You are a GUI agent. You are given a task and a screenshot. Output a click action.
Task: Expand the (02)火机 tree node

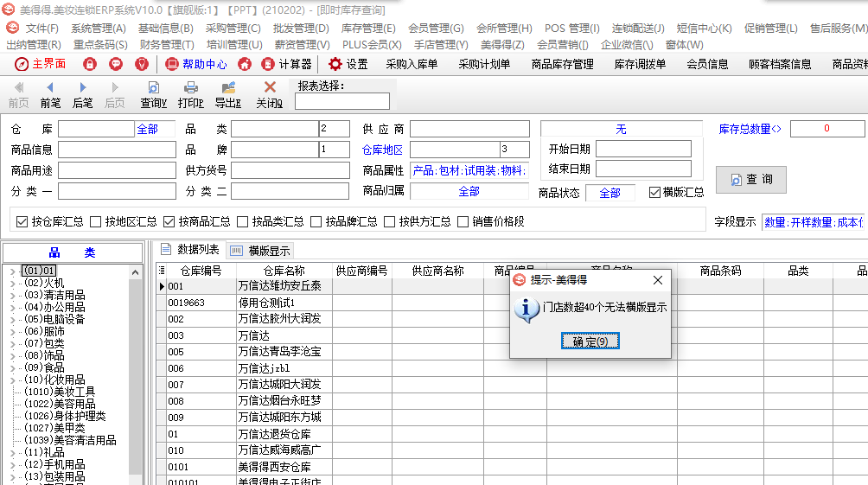[13, 283]
